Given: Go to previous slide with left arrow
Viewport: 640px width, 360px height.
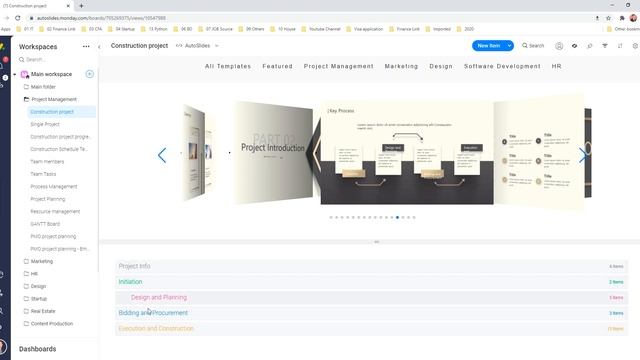Looking at the screenshot, I should point(162,156).
